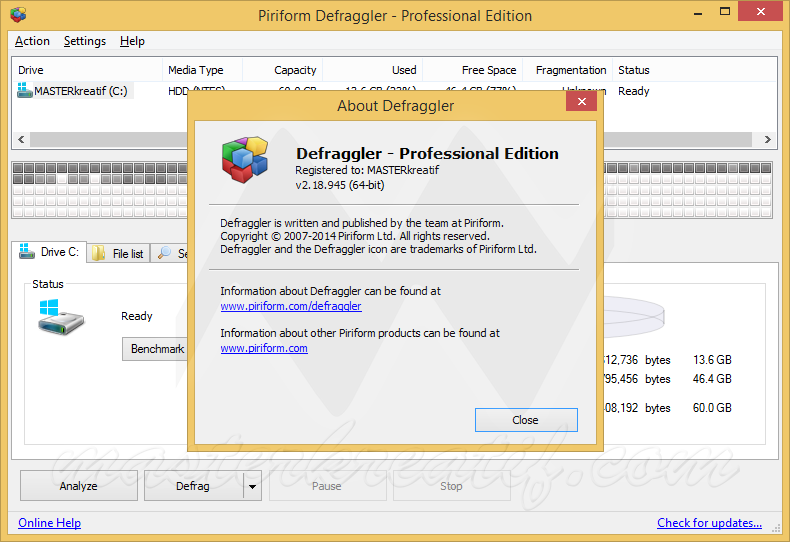
Task: Minimize the Defraggler main window
Action: [698, 12]
